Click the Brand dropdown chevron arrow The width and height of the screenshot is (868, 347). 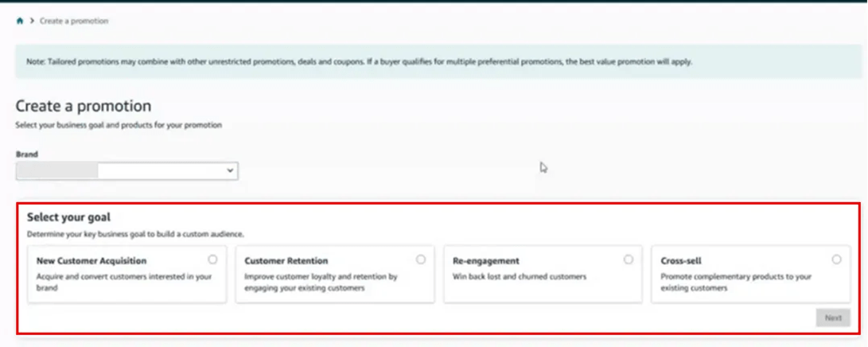click(230, 170)
